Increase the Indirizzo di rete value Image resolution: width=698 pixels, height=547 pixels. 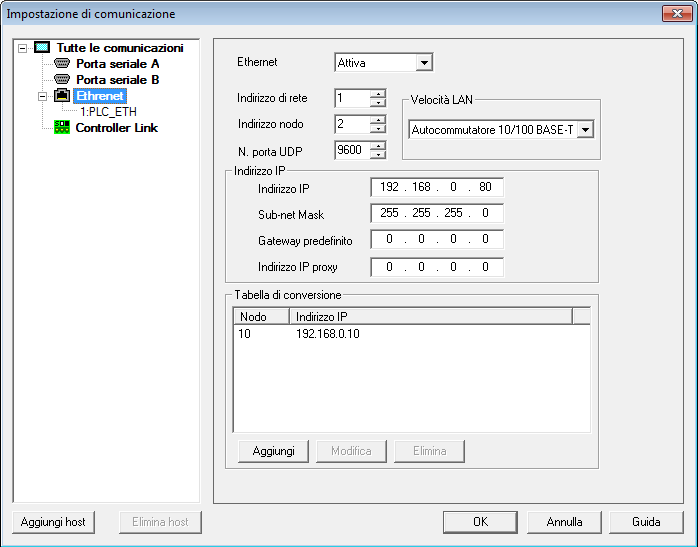pyautogui.click(x=378, y=94)
